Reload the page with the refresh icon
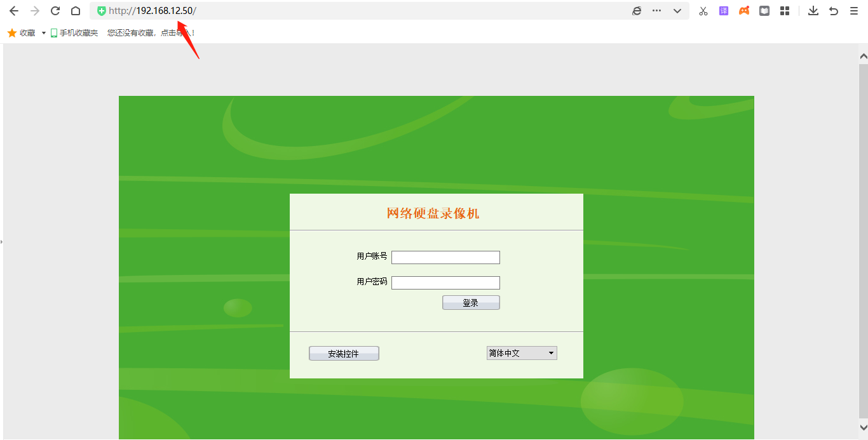Screen dimensions: 868x440 pyautogui.click(x=55, y=11)
